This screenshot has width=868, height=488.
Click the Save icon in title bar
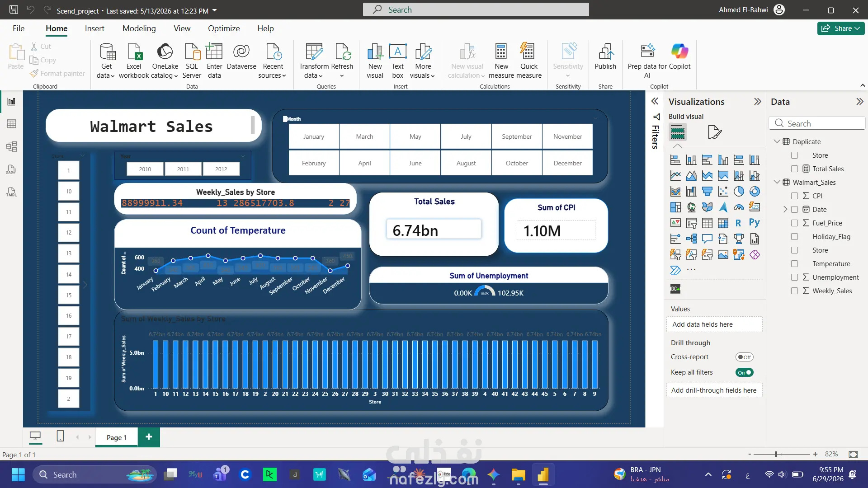tap(14, 10)
